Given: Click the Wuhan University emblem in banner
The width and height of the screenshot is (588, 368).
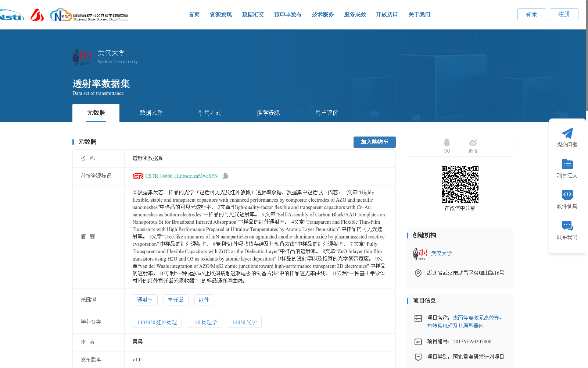Looking at the screenshot, I should [82, 57].
